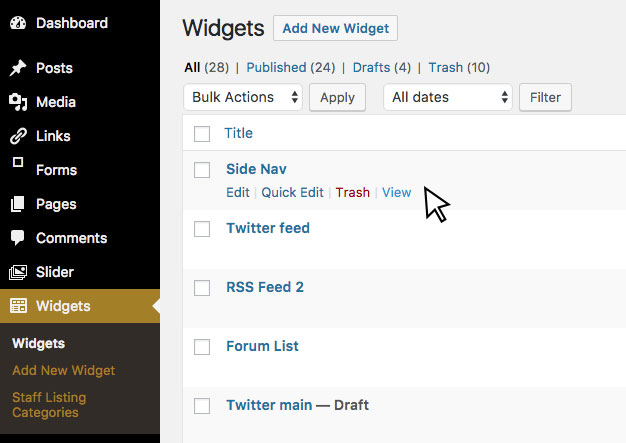Click the Pages stacked sheets icon
626x443 pixels.
pos(18,204)
